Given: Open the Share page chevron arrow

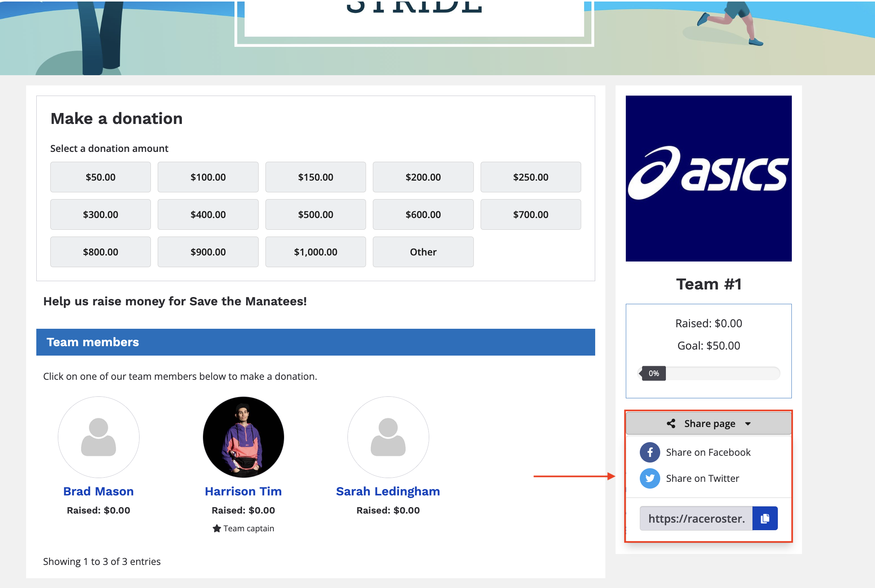Looking at the screenshot, I should pyautogui.click(x=748, y=424).
